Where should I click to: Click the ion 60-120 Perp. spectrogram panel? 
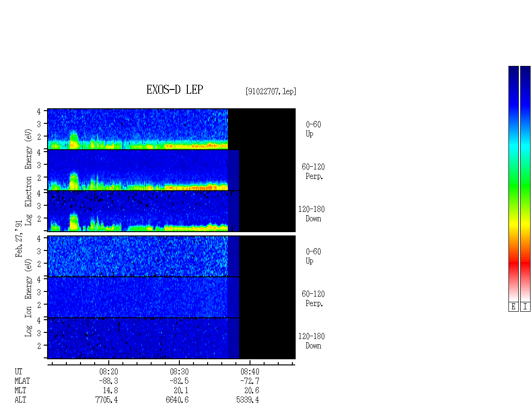[x=171, y=297]
